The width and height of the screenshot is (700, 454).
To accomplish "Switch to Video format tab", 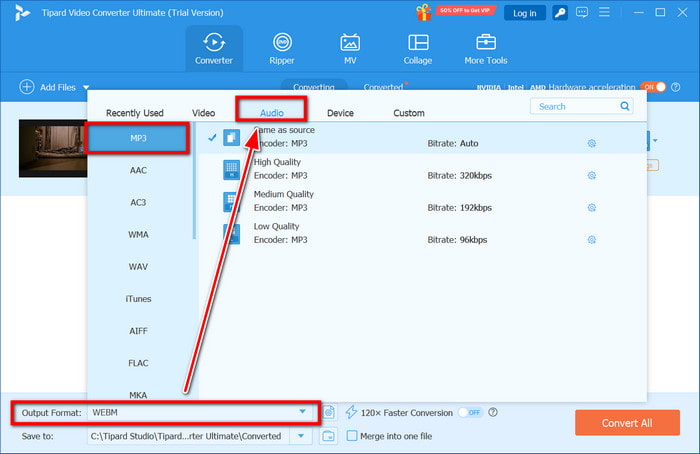I will pos(204,113).
